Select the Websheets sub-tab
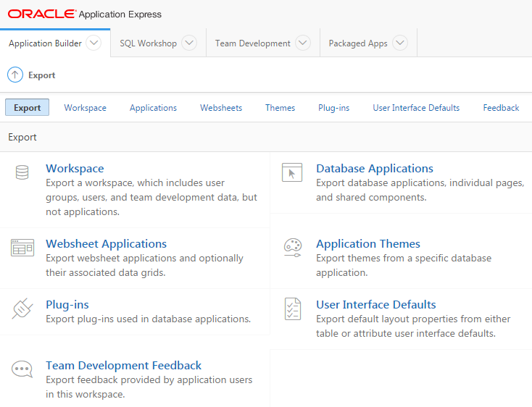The height and width of the screenshot is (407, 532). pos(221,108)
